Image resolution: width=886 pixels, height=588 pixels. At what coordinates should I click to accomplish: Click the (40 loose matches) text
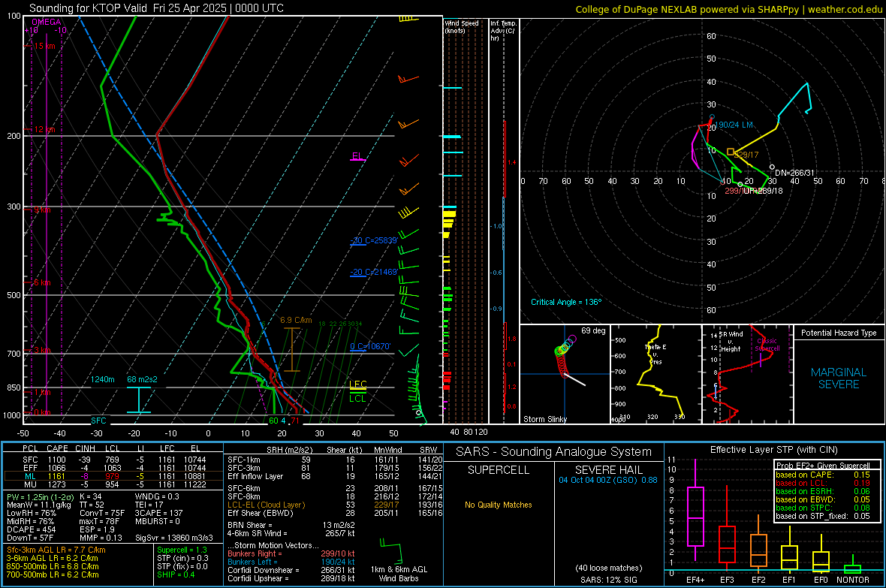click(608, 568)
